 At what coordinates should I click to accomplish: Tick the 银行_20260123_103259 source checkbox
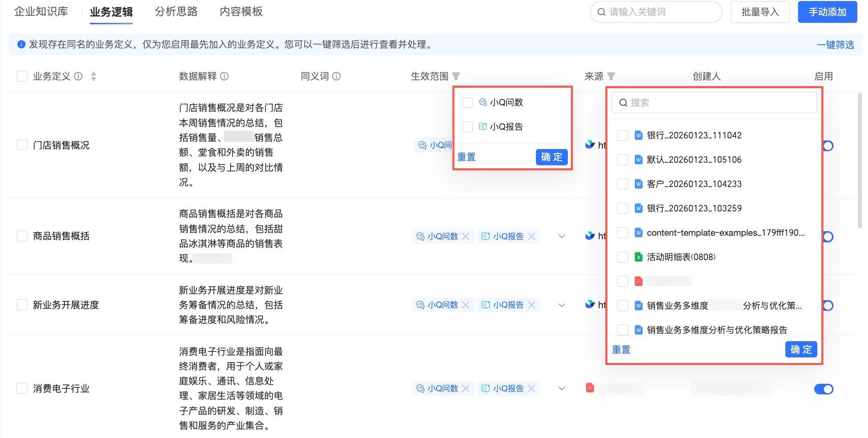pos(623,208)
